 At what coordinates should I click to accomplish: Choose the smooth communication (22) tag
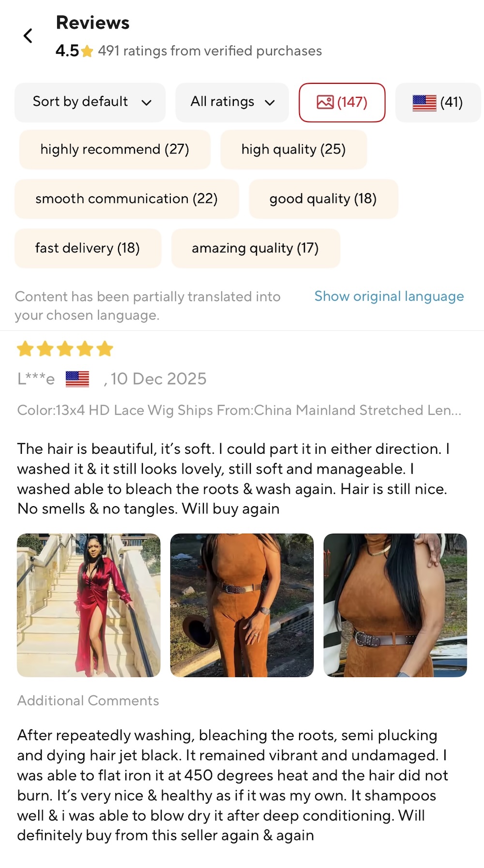(127, 199)
